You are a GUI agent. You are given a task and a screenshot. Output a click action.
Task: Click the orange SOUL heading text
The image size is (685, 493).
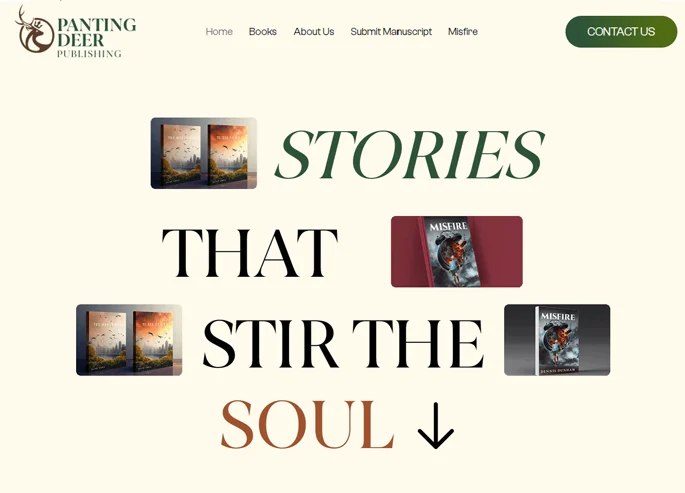point(308,424)
